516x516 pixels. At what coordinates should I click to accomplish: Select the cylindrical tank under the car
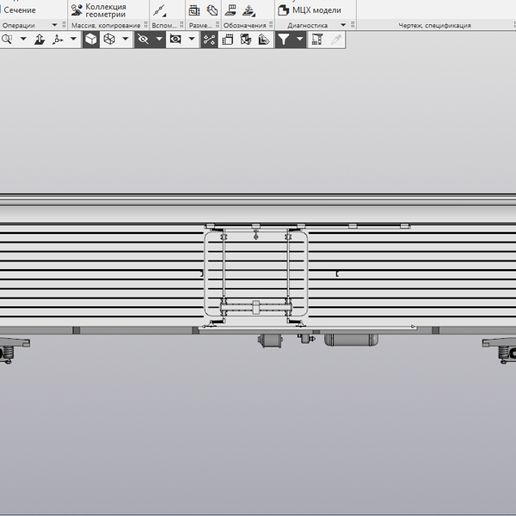click(351, 340)
